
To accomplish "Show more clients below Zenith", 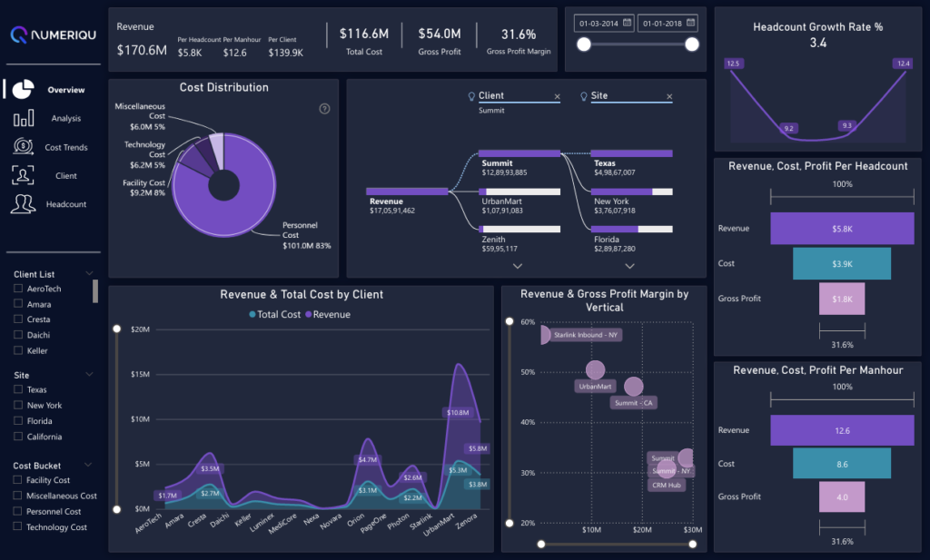I will (x=518, y=266).
